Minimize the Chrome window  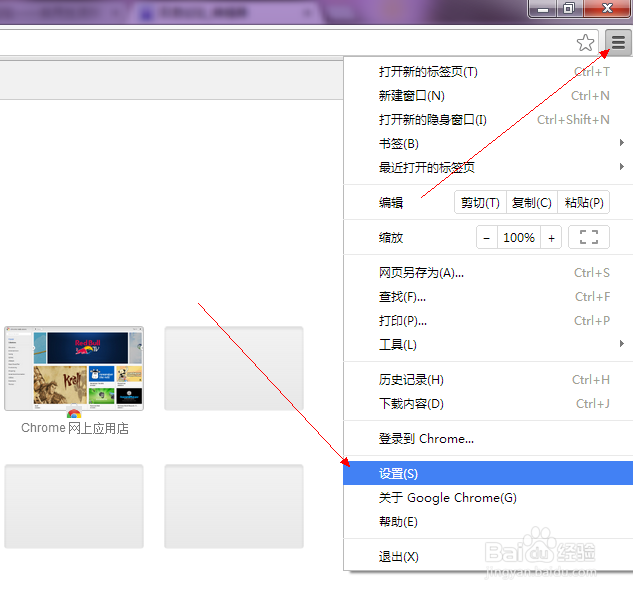(x=543, y=9)
